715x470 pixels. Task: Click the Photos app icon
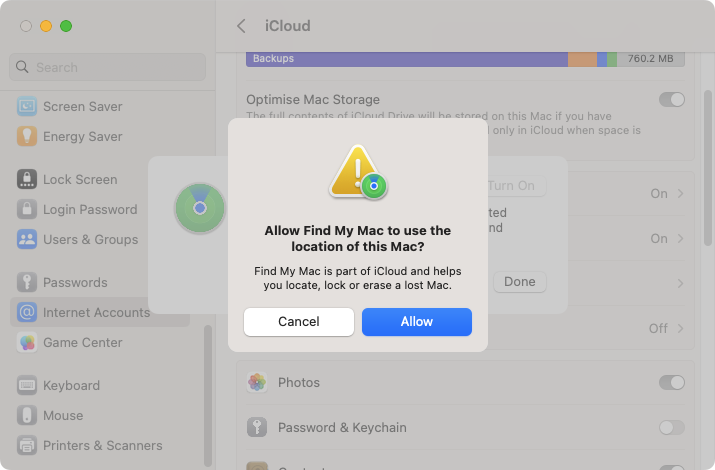pos(257,382)
